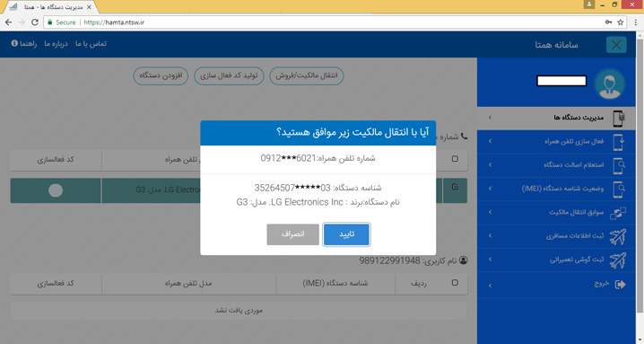Toggle select-all checkbox in lower table header

[x=455, y=283]
